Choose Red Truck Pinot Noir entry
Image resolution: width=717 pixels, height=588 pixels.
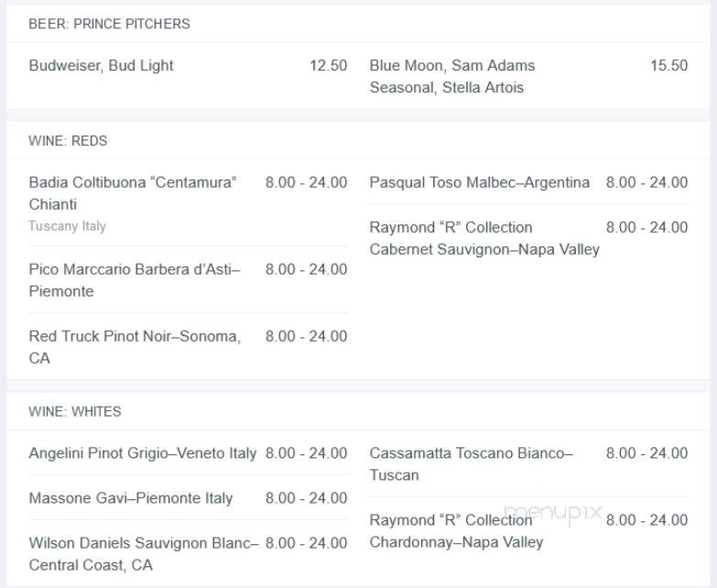135,347
